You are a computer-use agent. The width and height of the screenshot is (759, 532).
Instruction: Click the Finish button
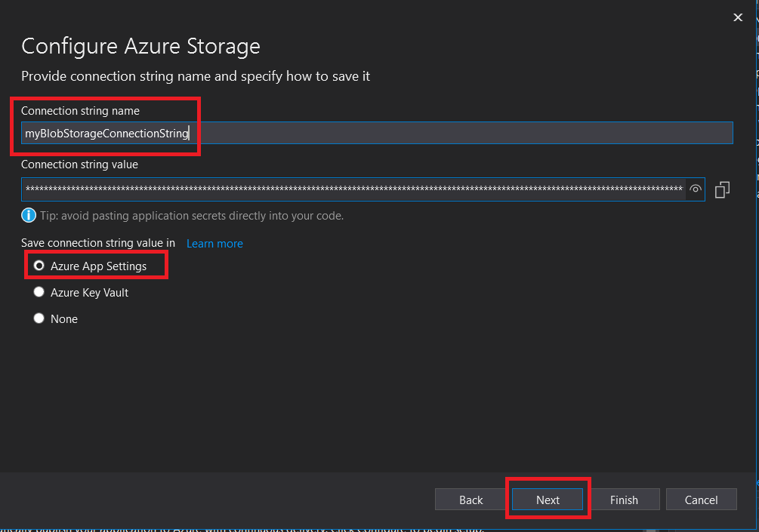(x=624, y=500)
